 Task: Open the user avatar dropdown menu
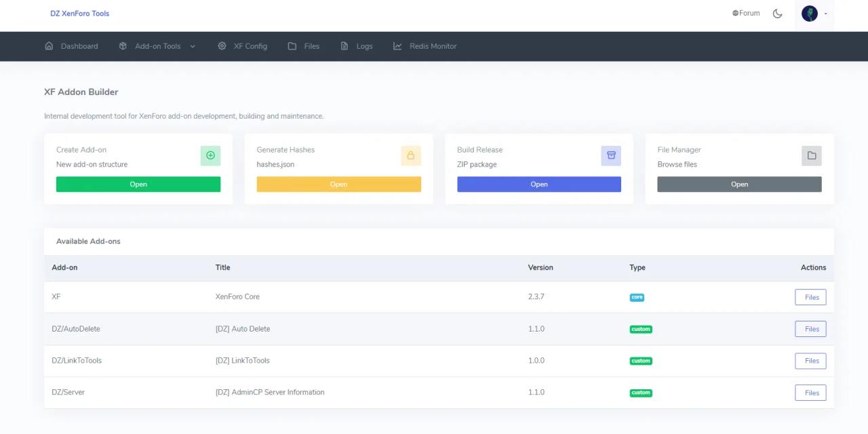click(814, 14)
